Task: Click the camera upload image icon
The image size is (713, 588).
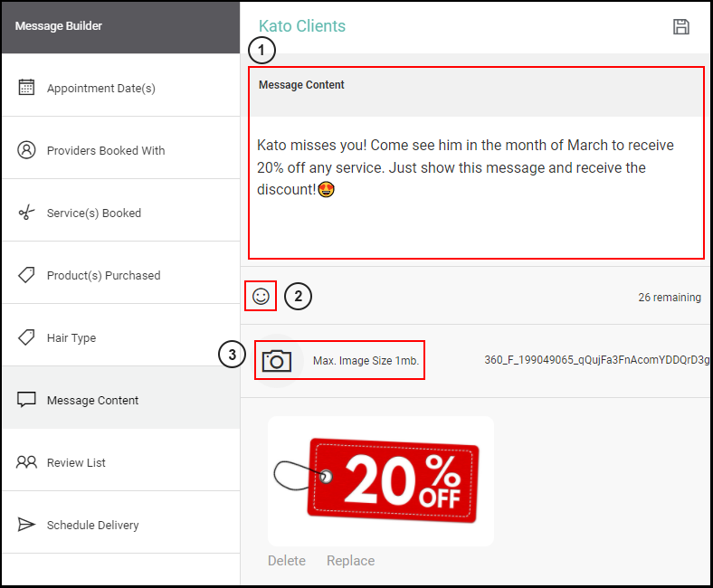Action: [277, 361]
